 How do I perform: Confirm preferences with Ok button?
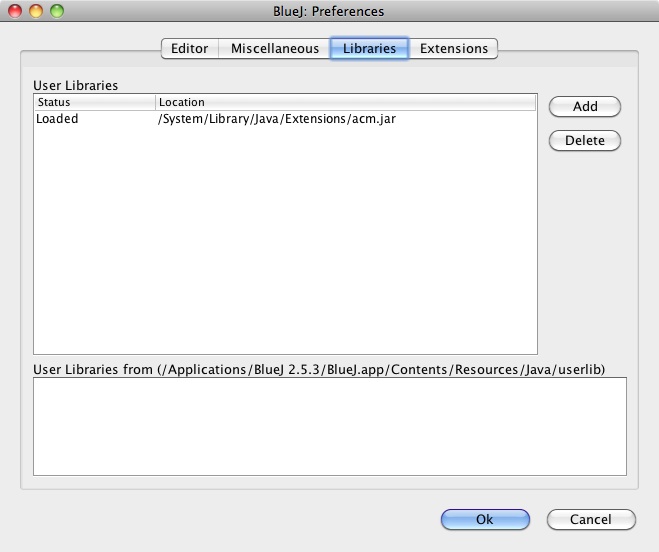485,519
